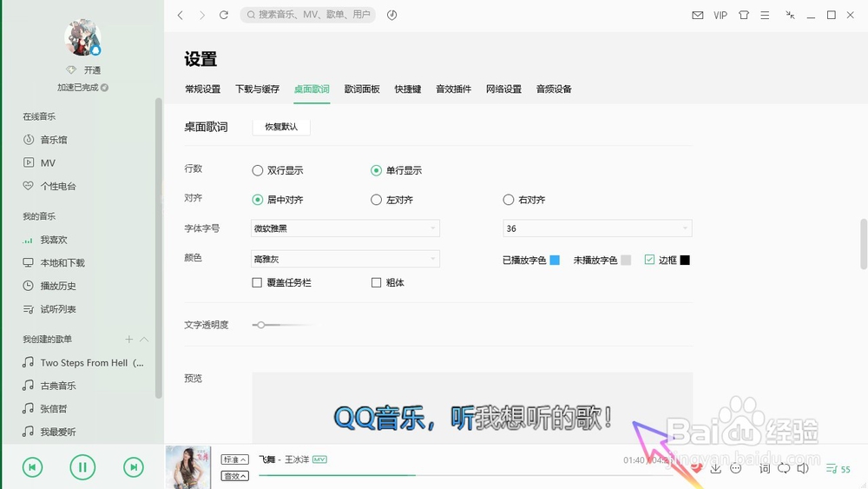868x489 pixels.
Task: Add new playlist with plus icon
Action: tap(129, 339)
